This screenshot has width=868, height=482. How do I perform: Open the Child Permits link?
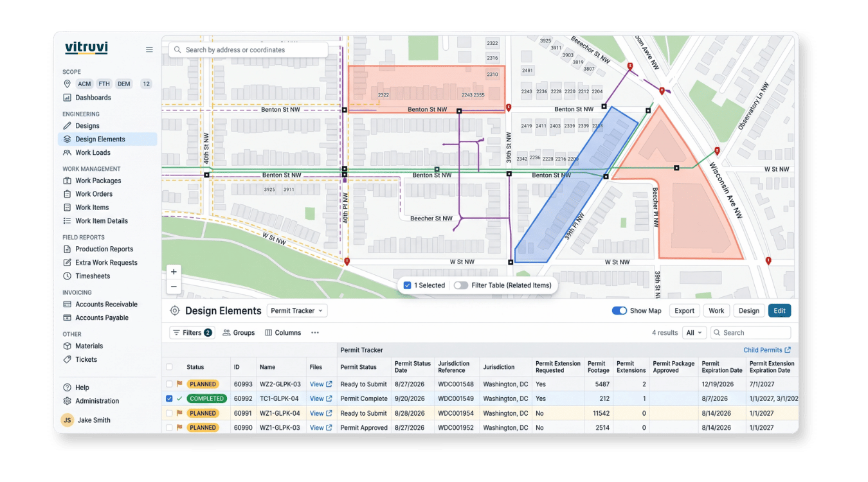(767, 350)
